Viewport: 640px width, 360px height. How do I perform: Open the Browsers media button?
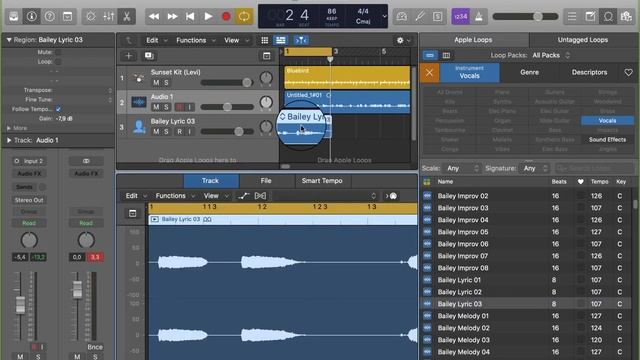click(626, 16)
